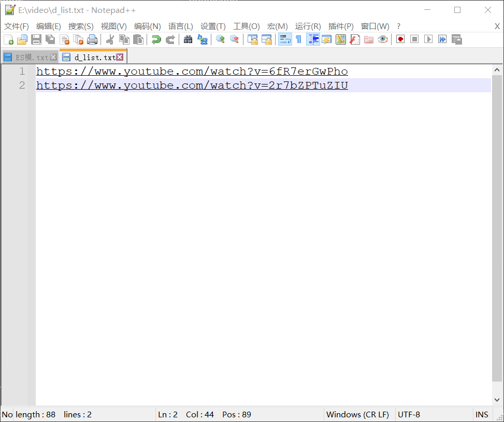Close the ES模.txt tab with its X
This screenshot has height=422, width=504.
[54, 57]
